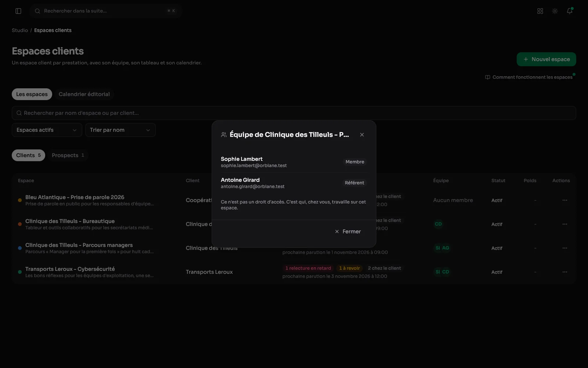Image resolution: width=588 pixels, height=368 pixels.
Task: Open actions menu for Bleu Atlantique row
Action: (564, 200)
